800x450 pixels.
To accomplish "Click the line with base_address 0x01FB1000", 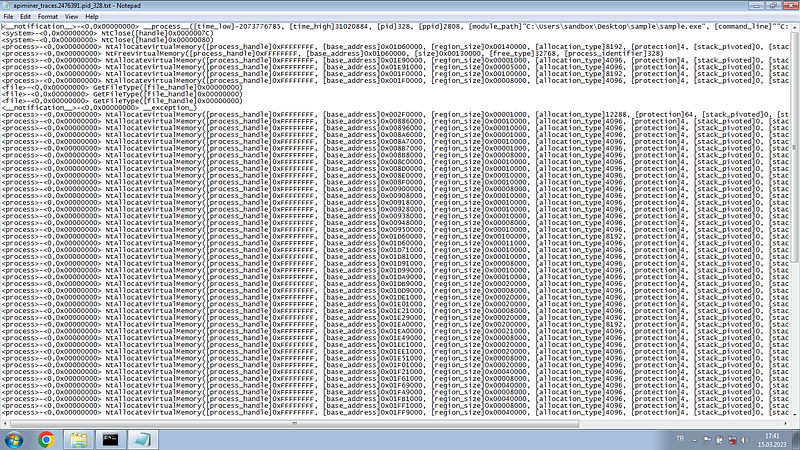I will (x=395, y=398).
